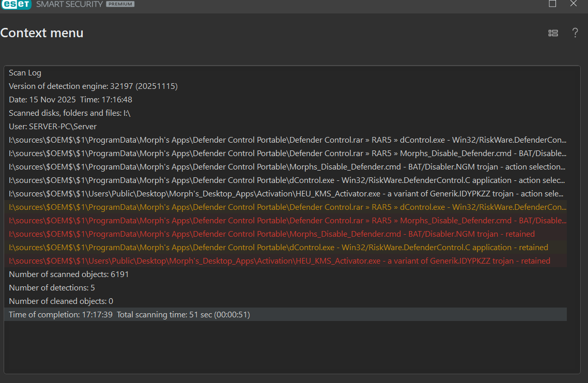Close the ESET Smart Security window
The image size is (588, 383).
574,4
